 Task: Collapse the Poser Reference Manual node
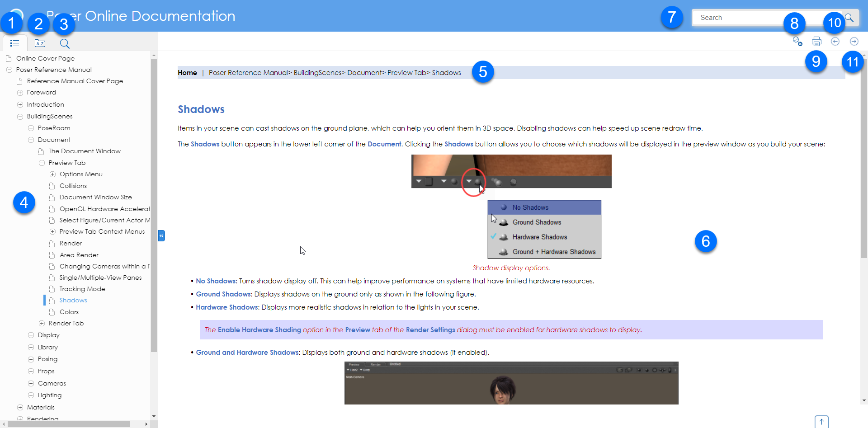coord(9,70)
